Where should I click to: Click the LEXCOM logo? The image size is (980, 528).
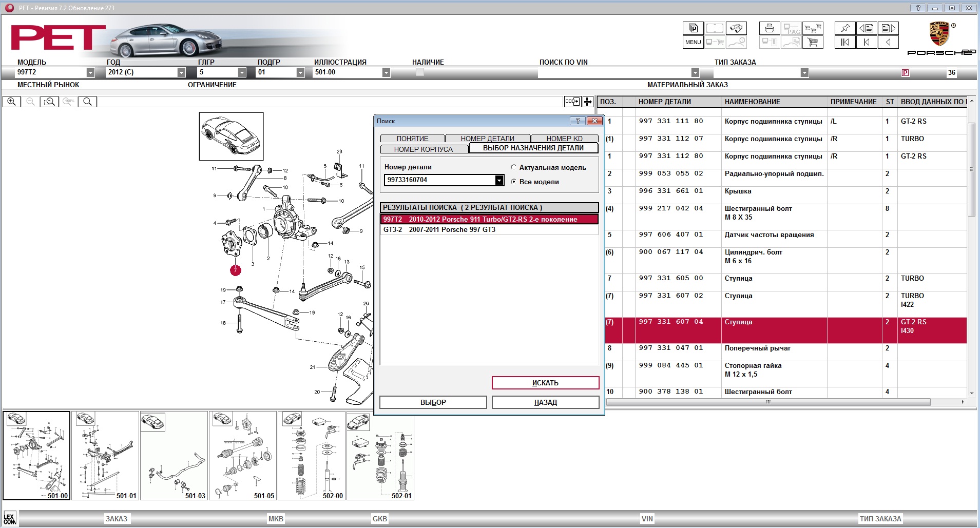pyautogui.click(x=10, y=518)
